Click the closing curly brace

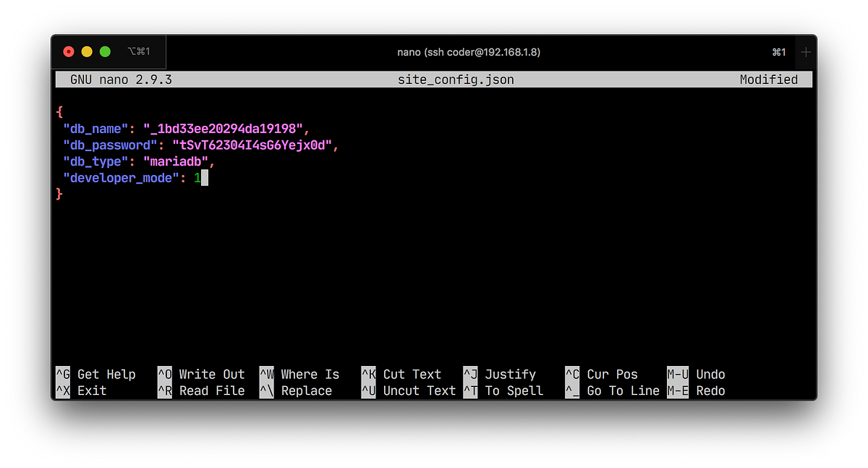[59, 194]
